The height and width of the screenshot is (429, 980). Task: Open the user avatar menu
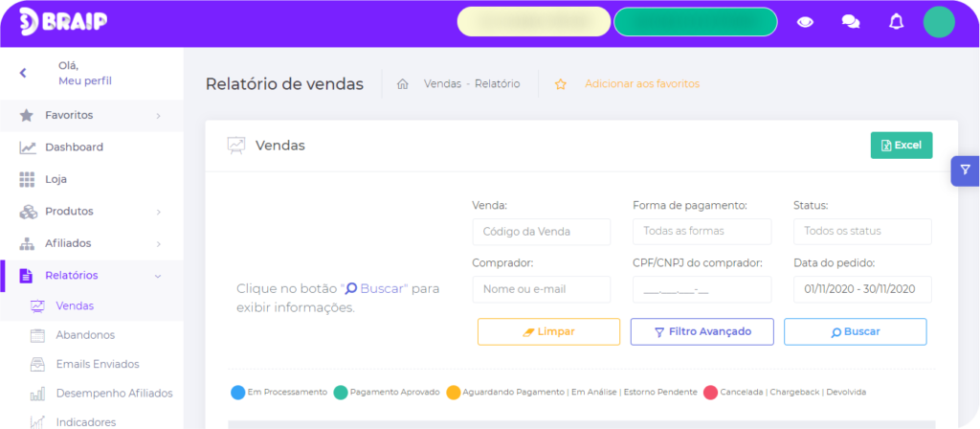pyautogui.click(x=939, y=22)
